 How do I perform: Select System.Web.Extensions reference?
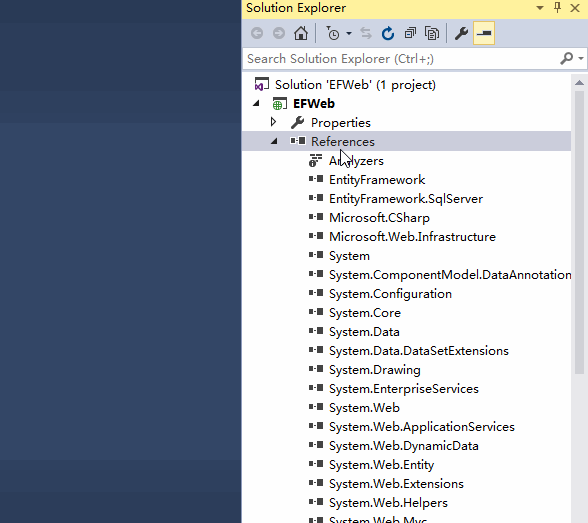point(396,484)
